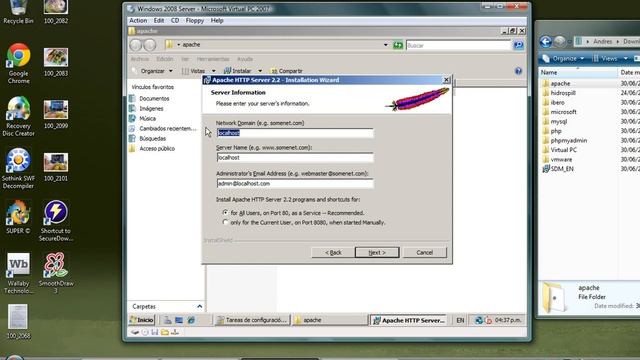
Task: Open Organize dropdown in host window
Action: 564,59
